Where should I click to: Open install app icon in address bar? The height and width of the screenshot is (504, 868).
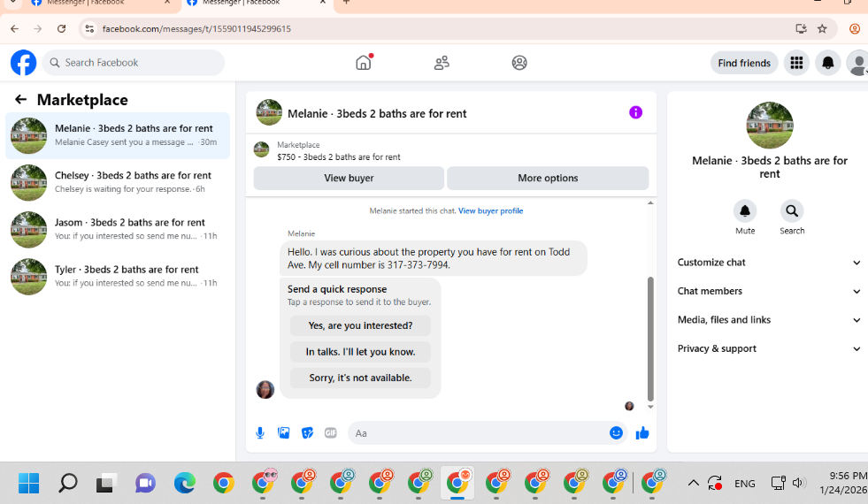click(x=801, y=29)
